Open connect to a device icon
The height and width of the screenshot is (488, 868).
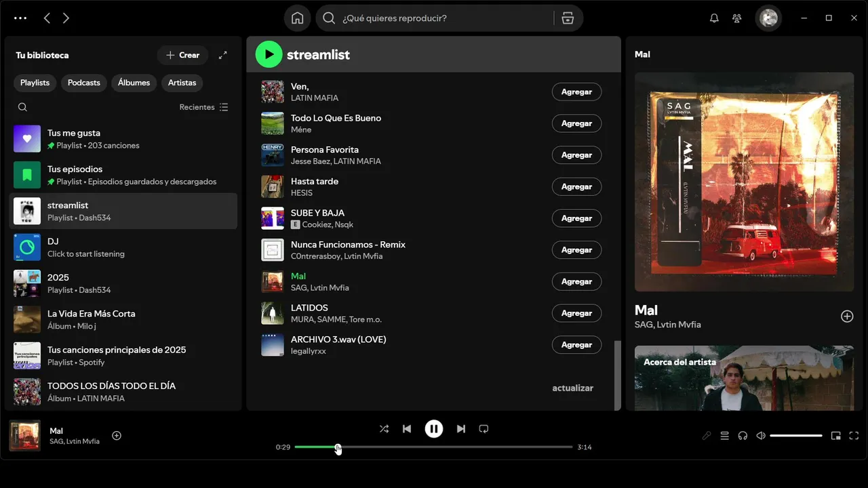[743, 436]
